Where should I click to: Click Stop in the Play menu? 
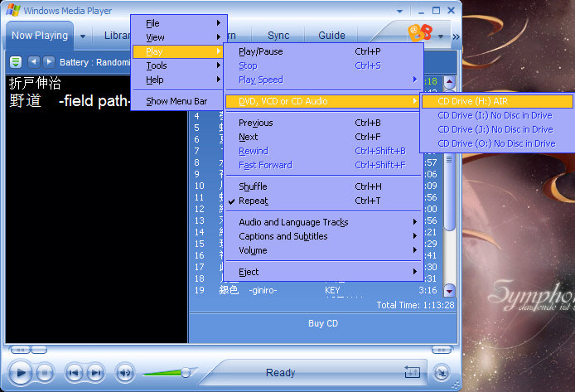click(324, 65)
